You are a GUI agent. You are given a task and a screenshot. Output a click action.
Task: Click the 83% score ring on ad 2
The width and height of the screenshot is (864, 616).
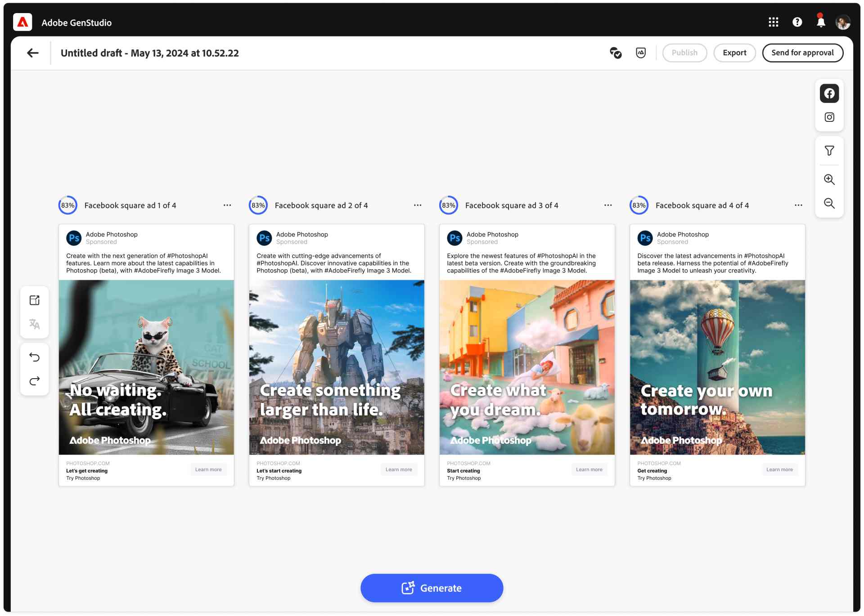tap(258, 205)
